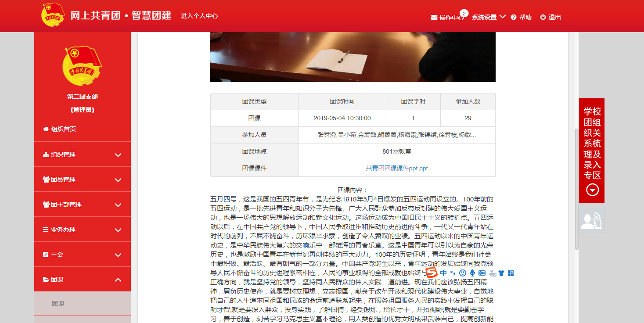The image size is (644, 323).
Task: Open the Sogou skin (shirt) icon
Action: [501, 273]
